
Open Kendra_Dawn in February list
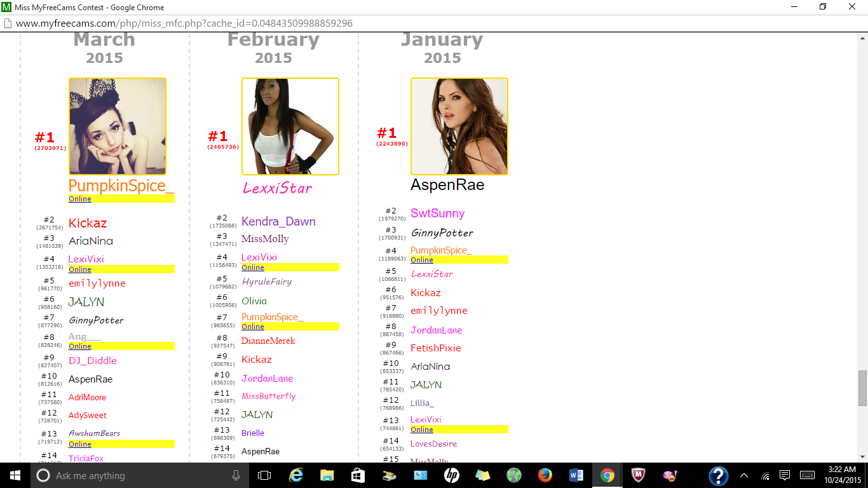278,221
